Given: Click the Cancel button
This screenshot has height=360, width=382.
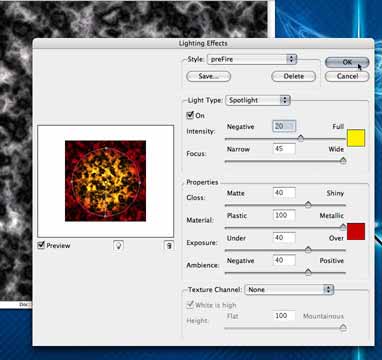Looking at the screenshot, I should click(x=347, y=76).
